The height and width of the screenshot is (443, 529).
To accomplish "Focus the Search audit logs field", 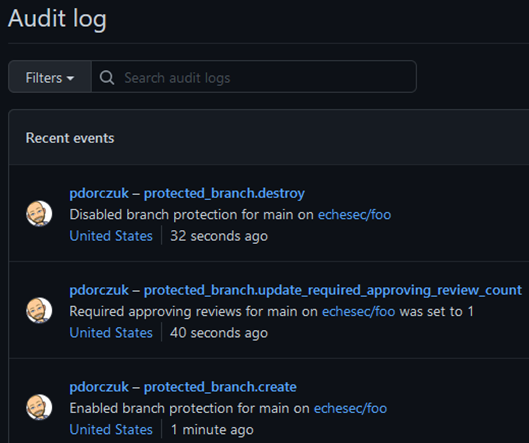I will [254, 77].
